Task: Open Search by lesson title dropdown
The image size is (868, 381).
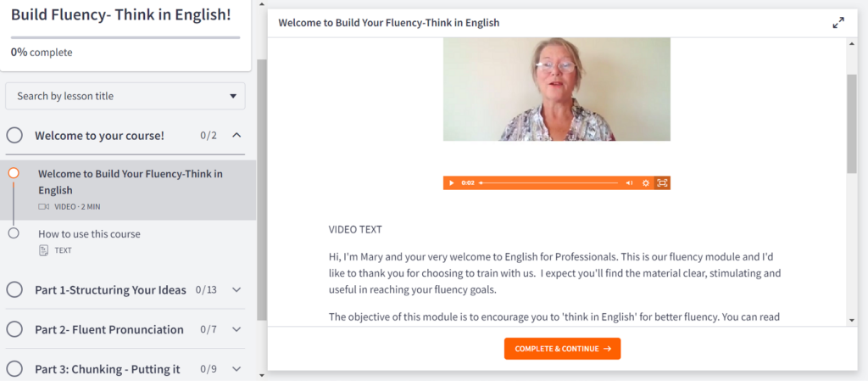Action: pos(125,97)
